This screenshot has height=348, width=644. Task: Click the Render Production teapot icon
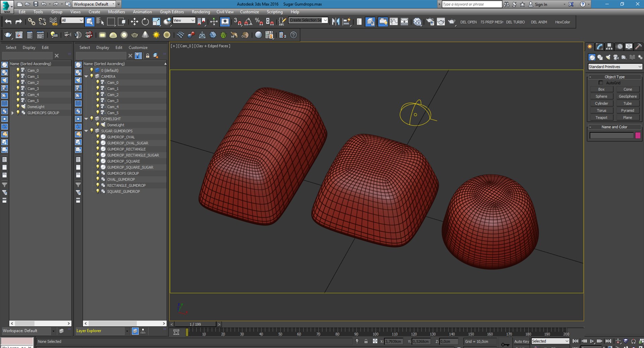pyautogui.click(x=452, y=22)
